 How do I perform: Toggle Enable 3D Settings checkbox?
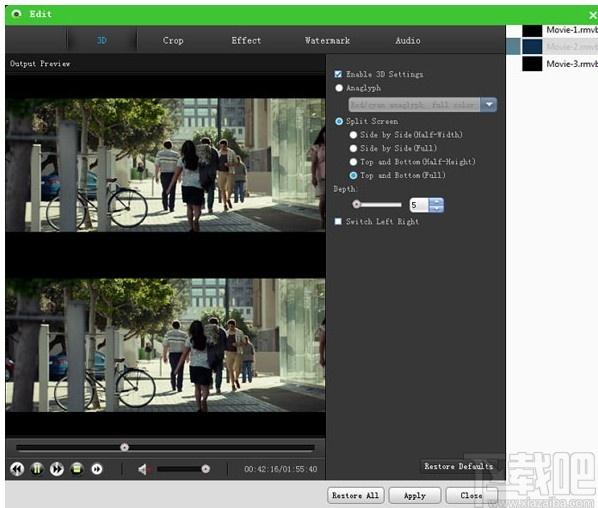tap(338, 74)
